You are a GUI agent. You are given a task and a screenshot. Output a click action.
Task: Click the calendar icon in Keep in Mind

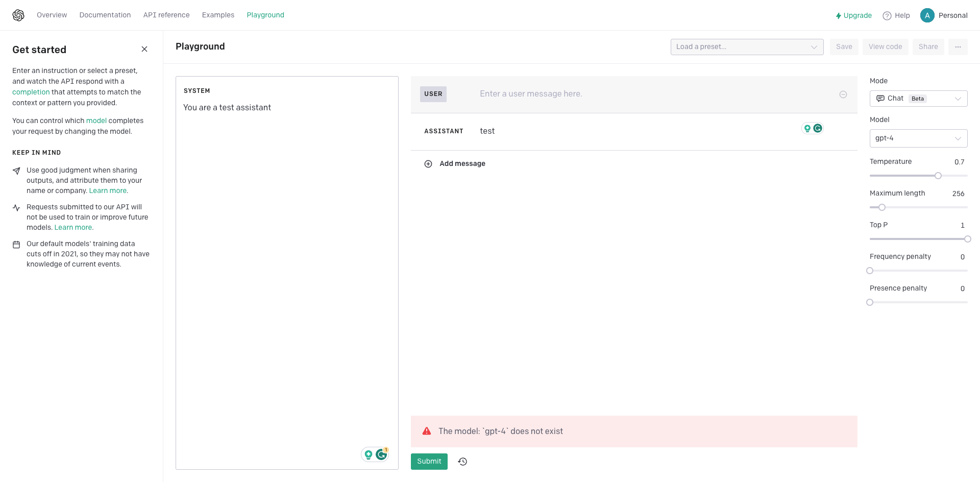point(16,245)
